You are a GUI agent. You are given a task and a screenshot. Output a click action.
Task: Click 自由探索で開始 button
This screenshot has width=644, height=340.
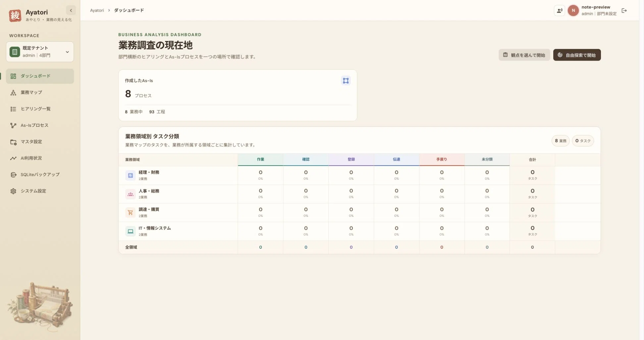tap(577, 55)
